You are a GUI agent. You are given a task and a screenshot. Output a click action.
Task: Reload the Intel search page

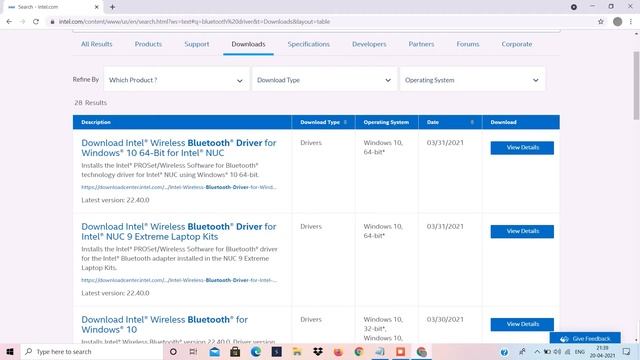tap(36, 22)
